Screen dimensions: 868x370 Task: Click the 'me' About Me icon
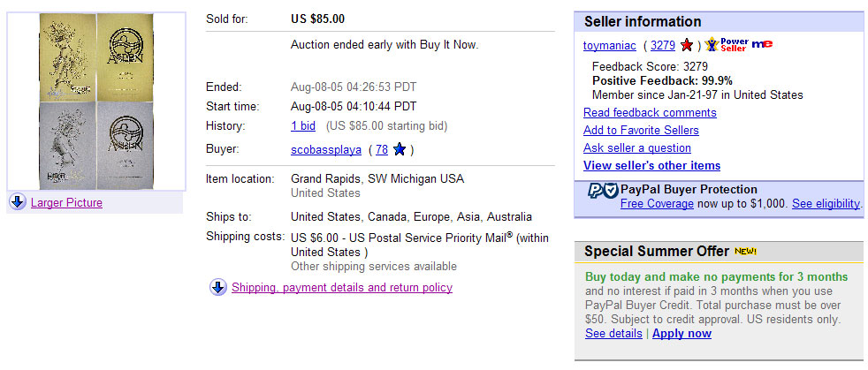(x=764, y=45)
